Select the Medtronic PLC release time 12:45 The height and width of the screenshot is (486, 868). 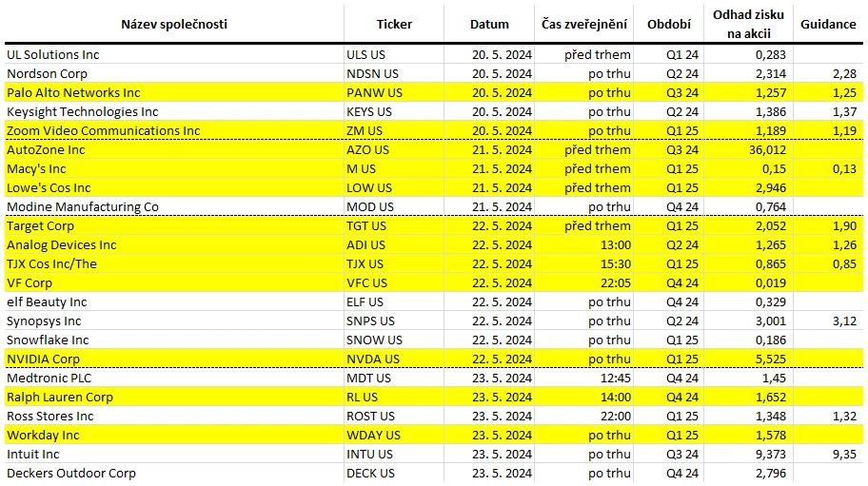coord(616,379)
